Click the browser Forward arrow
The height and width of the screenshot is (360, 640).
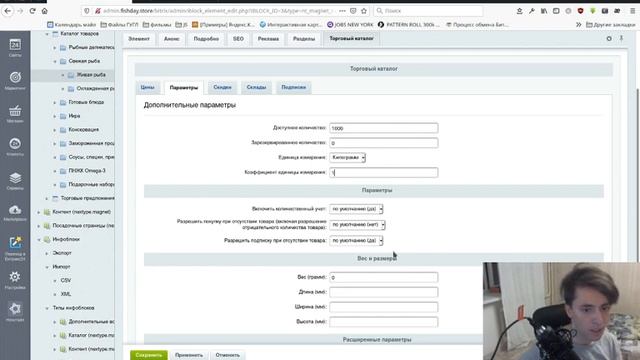pos(20,11)
